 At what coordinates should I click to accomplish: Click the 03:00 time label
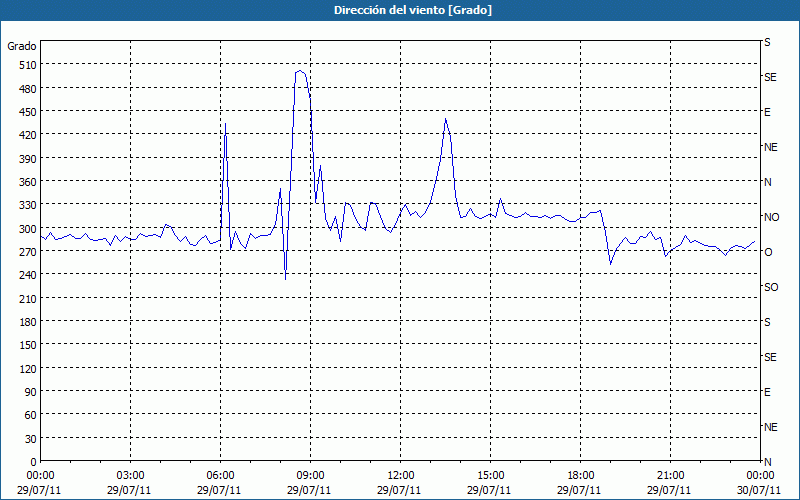(x=130, y=476)
